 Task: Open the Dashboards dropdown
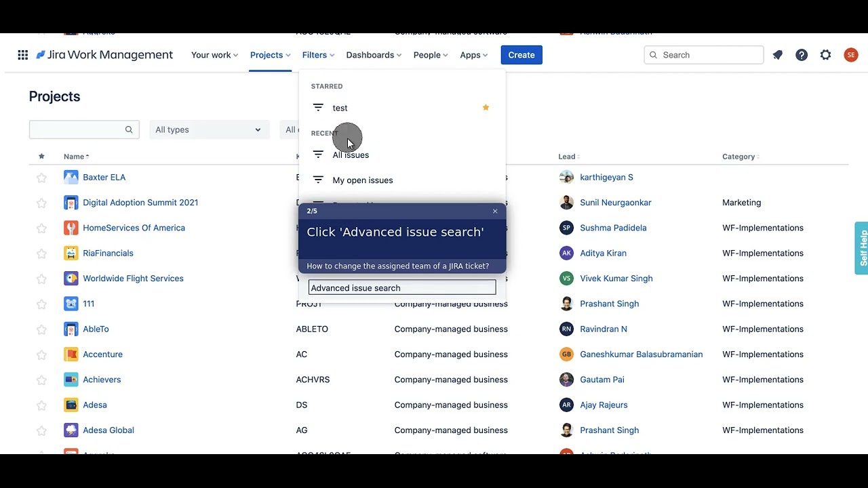tap(374, 55)
